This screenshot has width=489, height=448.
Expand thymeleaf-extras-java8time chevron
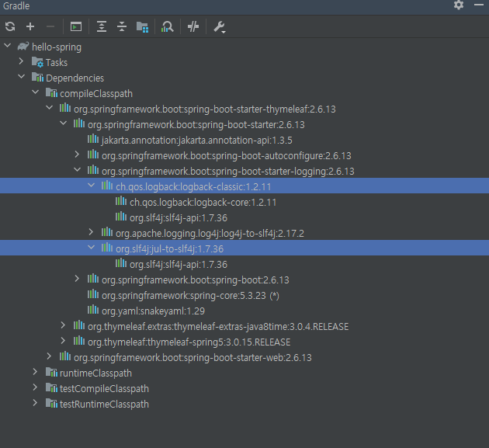pos(63,325)
